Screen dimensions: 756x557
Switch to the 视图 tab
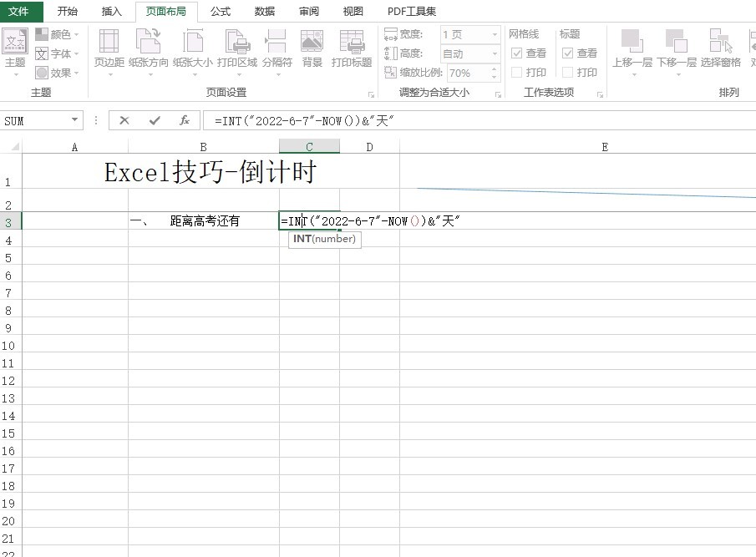(353, 11)
